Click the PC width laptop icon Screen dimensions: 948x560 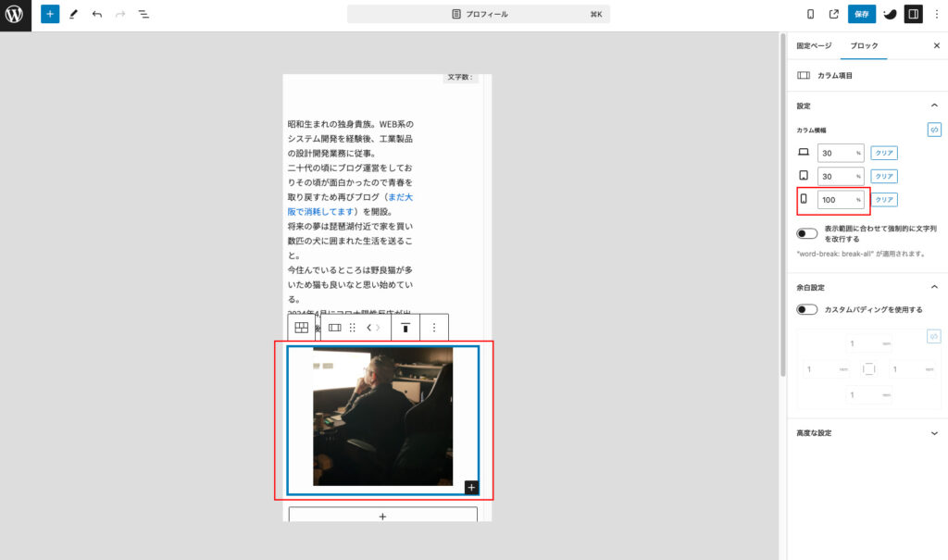coord(804,153)
